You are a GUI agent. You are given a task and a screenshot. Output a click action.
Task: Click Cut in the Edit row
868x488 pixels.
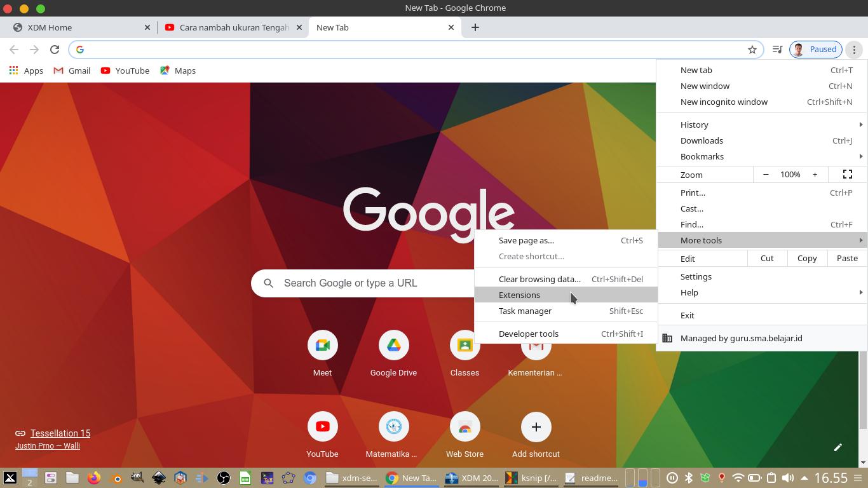click(767, 259)
